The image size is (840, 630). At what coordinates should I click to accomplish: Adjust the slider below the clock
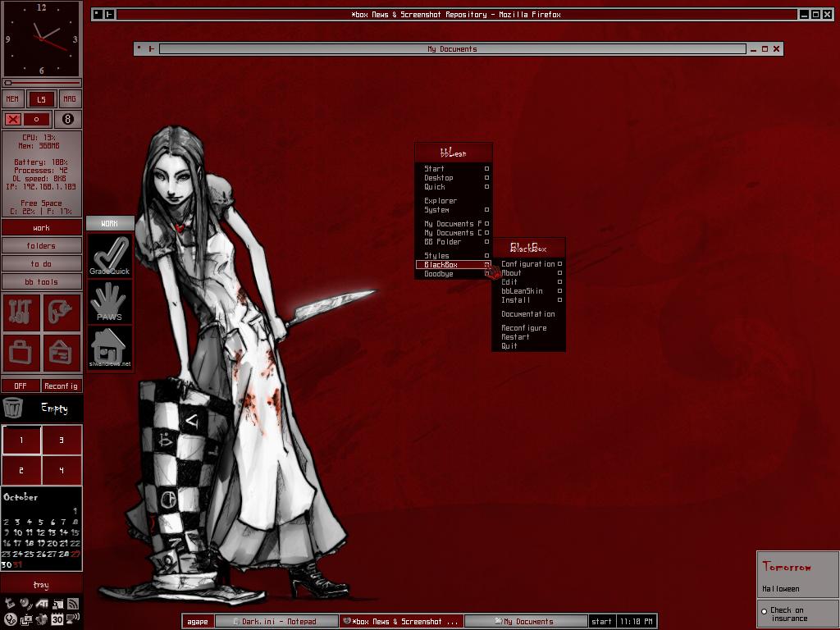[41, 83]
